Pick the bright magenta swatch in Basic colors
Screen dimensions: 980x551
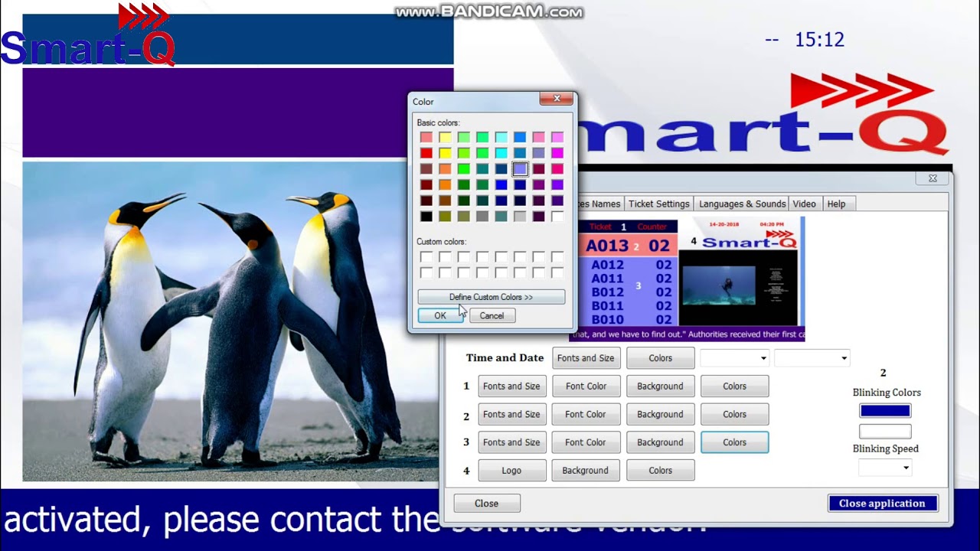click(557, 153)
